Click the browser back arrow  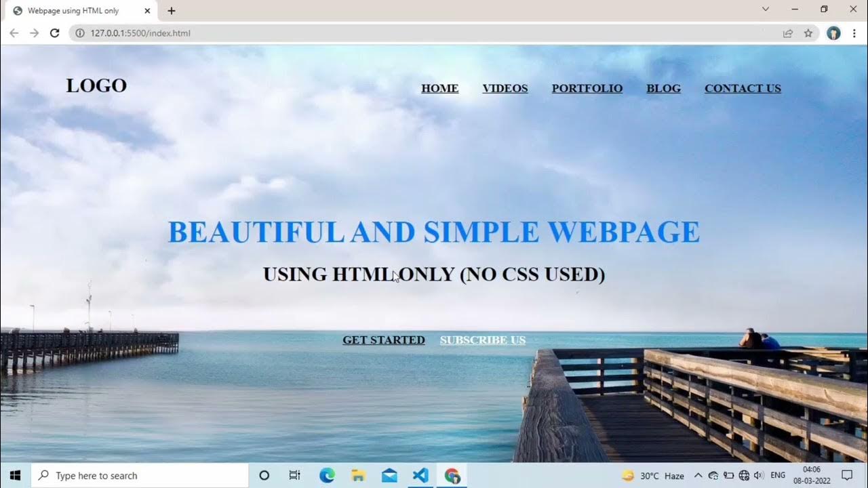[14, 33]
